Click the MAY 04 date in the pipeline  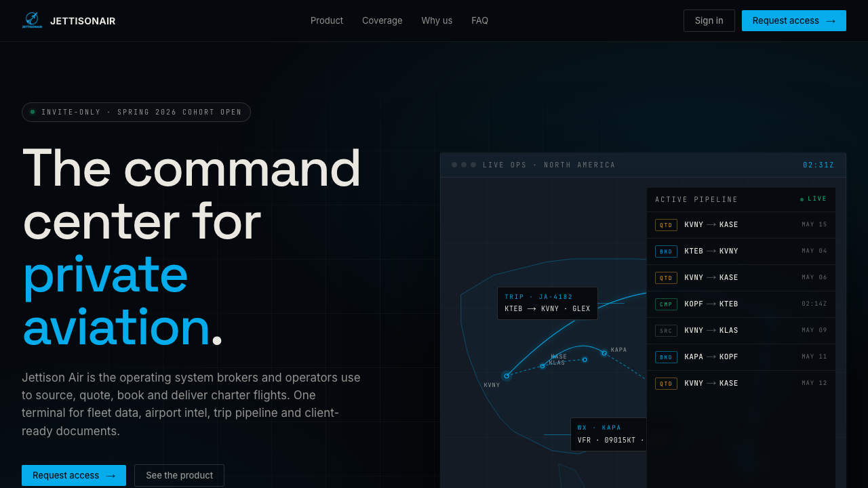click(814, 251)
